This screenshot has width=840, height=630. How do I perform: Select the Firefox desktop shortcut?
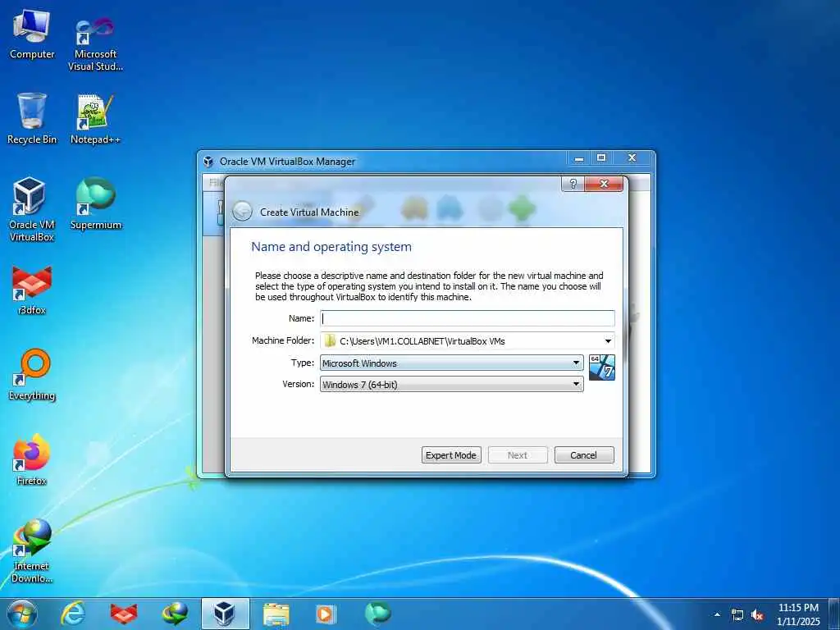32,460
